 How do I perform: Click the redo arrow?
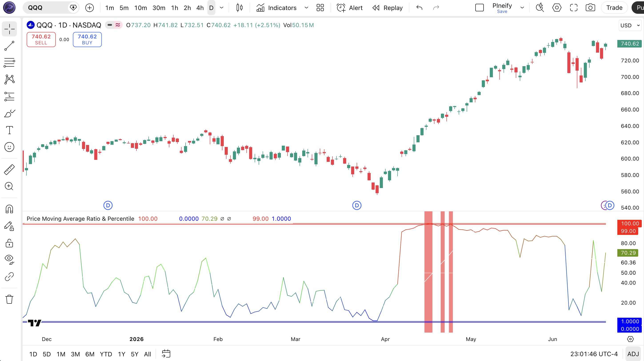click(x=436, y=8)
